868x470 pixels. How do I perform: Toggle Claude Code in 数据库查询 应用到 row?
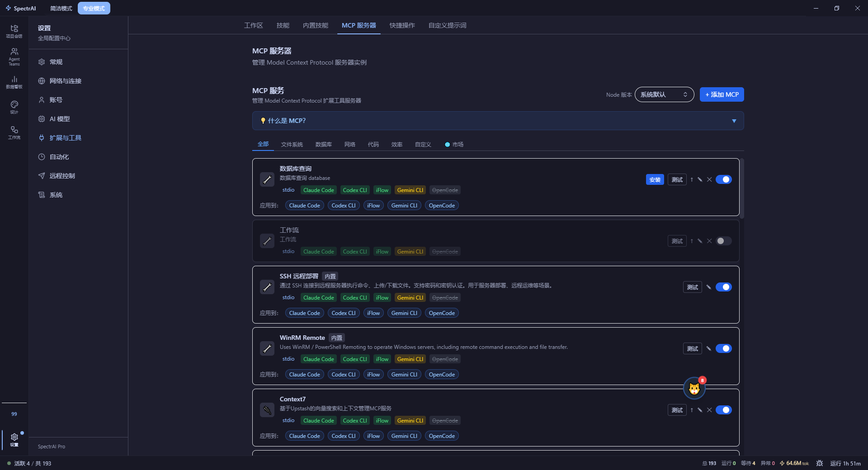click(x=305, y=206)
